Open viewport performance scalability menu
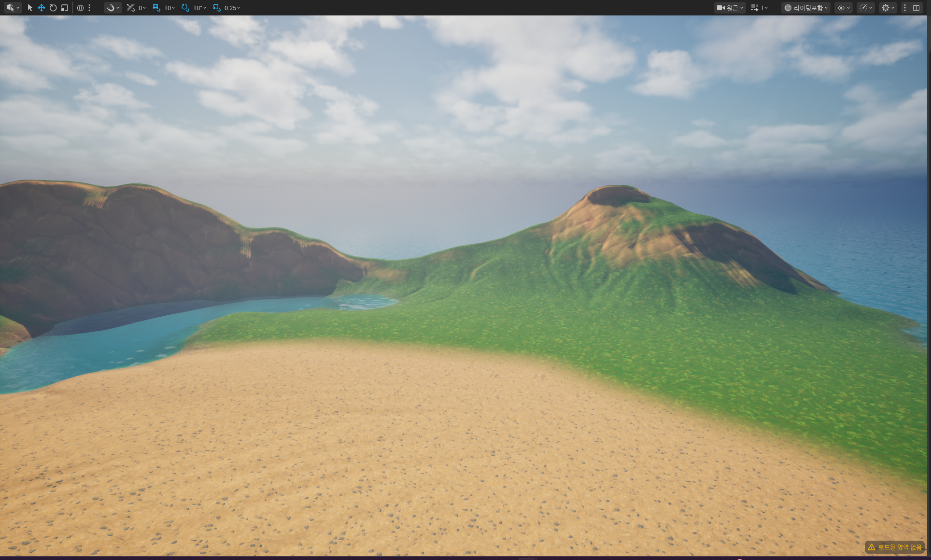This screenshot has height=560, width=931. (865, 8)
